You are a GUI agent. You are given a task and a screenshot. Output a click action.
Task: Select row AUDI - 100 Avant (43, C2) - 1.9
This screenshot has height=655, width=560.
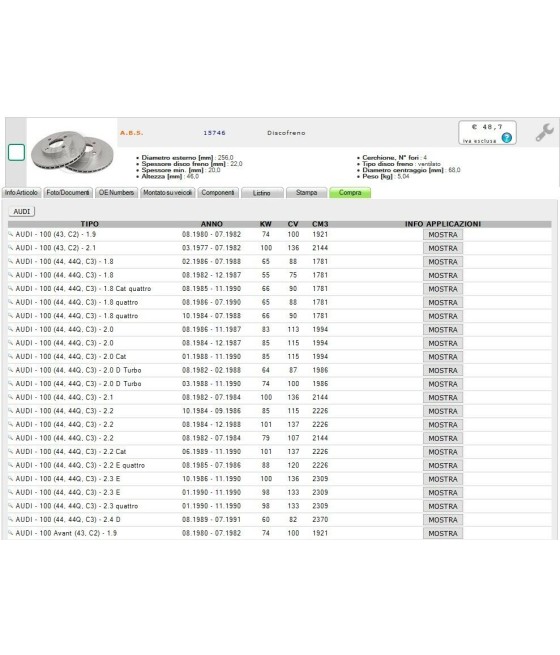(279, 533)
